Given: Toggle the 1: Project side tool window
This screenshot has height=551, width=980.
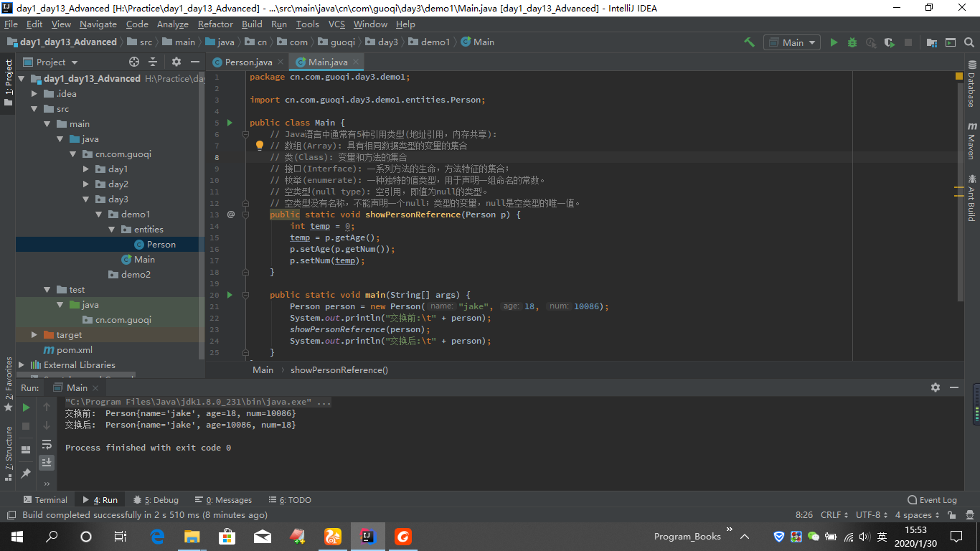Looking at the screenshot, I should [8, 82].
